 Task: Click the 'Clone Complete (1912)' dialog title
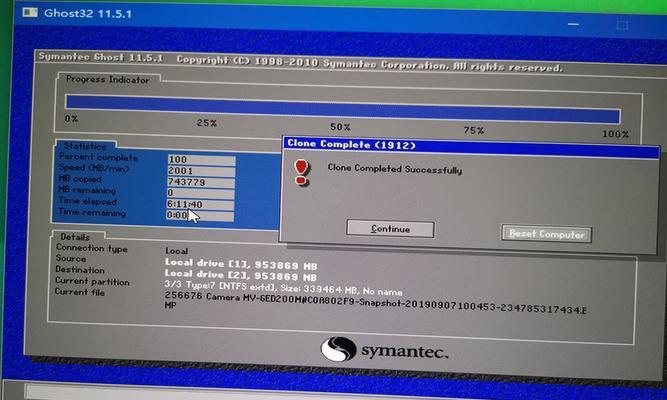351,144
